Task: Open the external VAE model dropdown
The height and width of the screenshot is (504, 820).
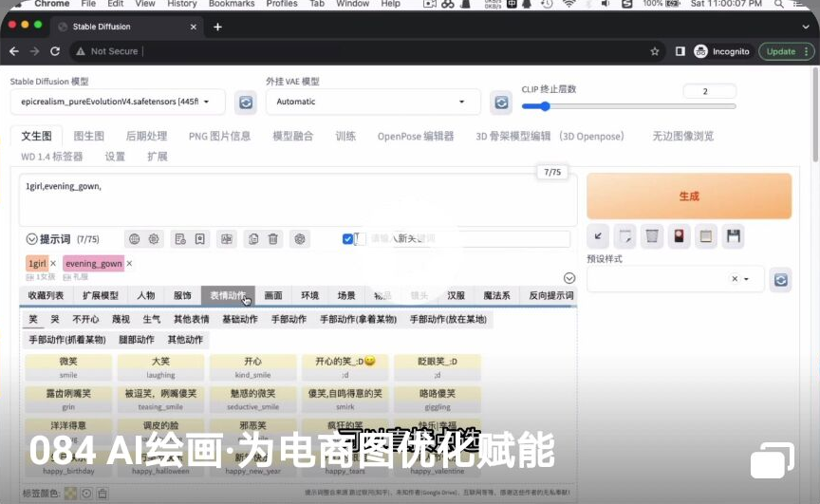Action: tap(372, 102)
